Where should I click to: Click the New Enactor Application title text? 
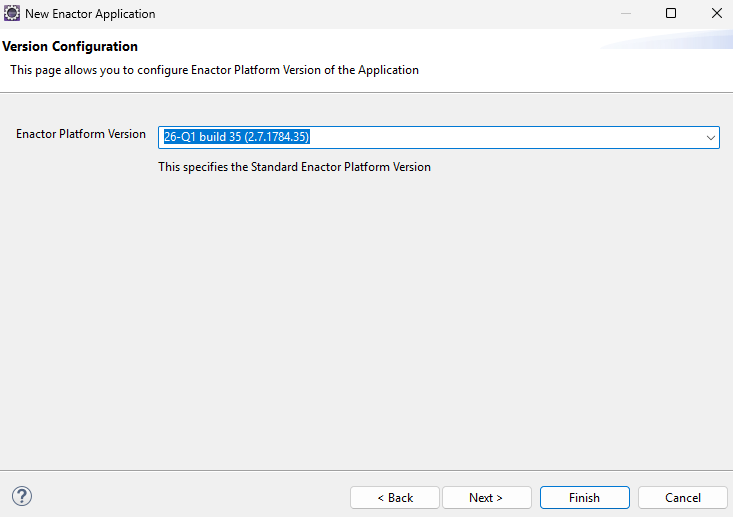[90, 14]
